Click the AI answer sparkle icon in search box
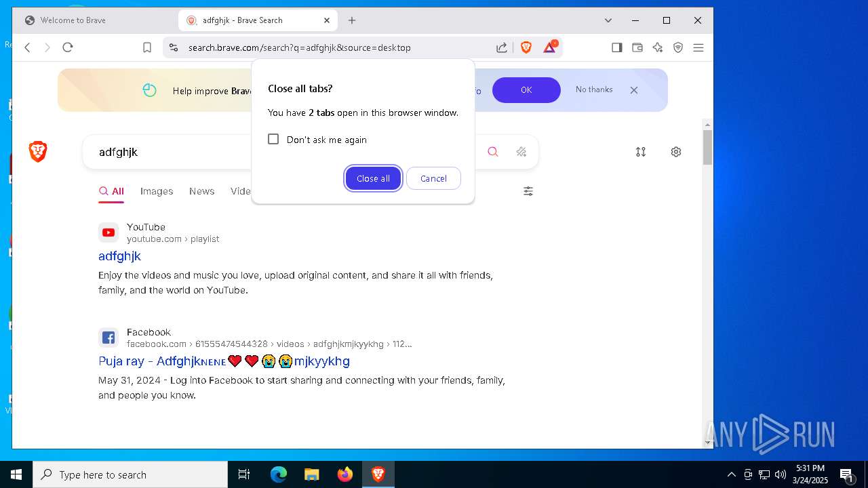The height and width of the screenshot is (488, 868). tap(521, 152)
